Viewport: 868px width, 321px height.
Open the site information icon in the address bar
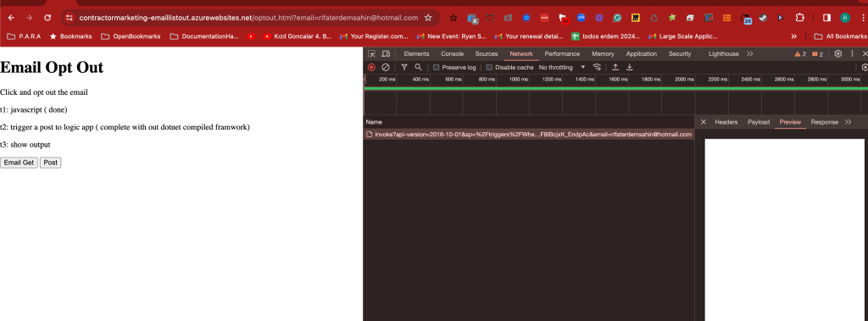click(x=70, y=18)
